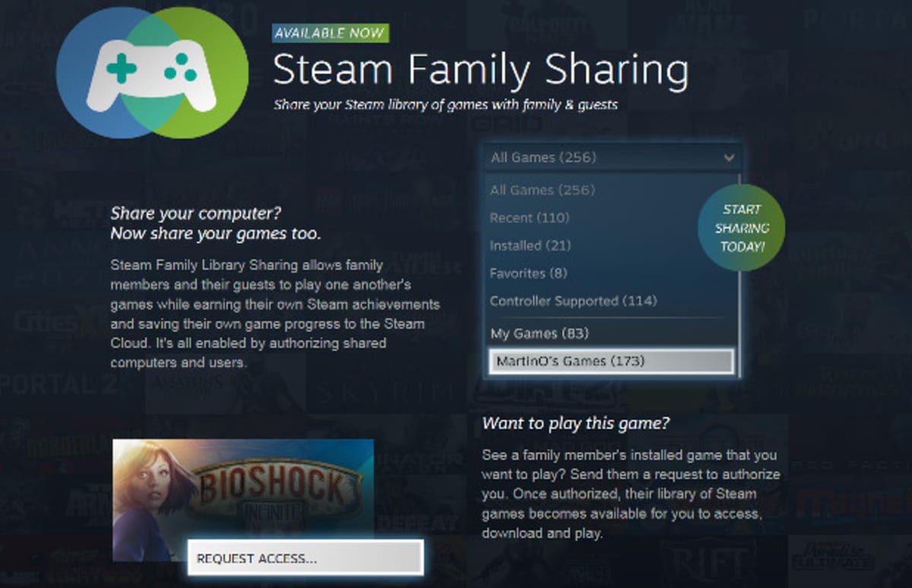Pick the Favorites (8) filter
912x588 pixels.
[528, 273]
